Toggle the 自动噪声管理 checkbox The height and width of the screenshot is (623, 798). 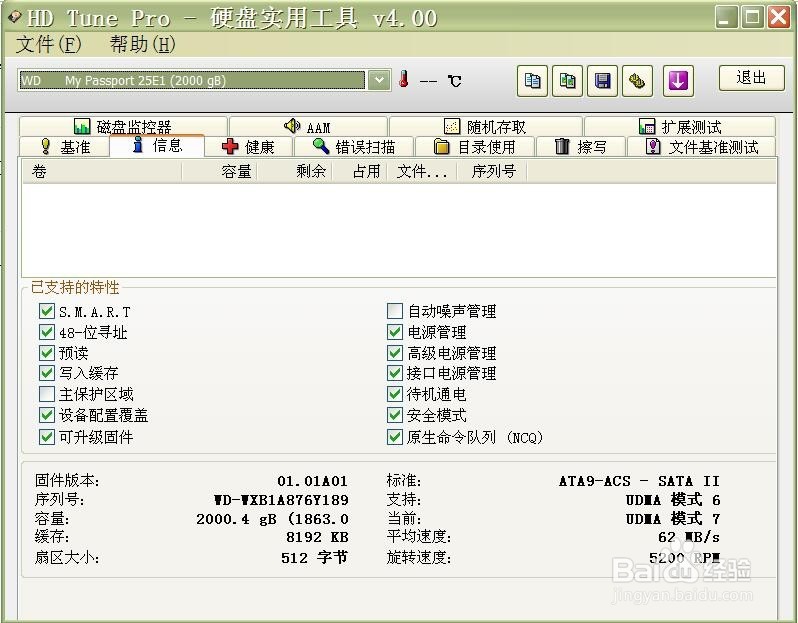[395, 311]
